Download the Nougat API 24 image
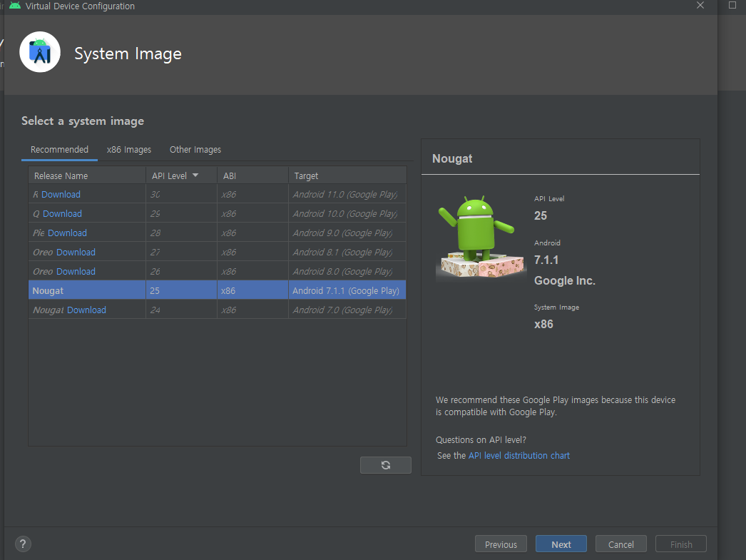This screenshot has height=560, width=746. pos(86,310)
